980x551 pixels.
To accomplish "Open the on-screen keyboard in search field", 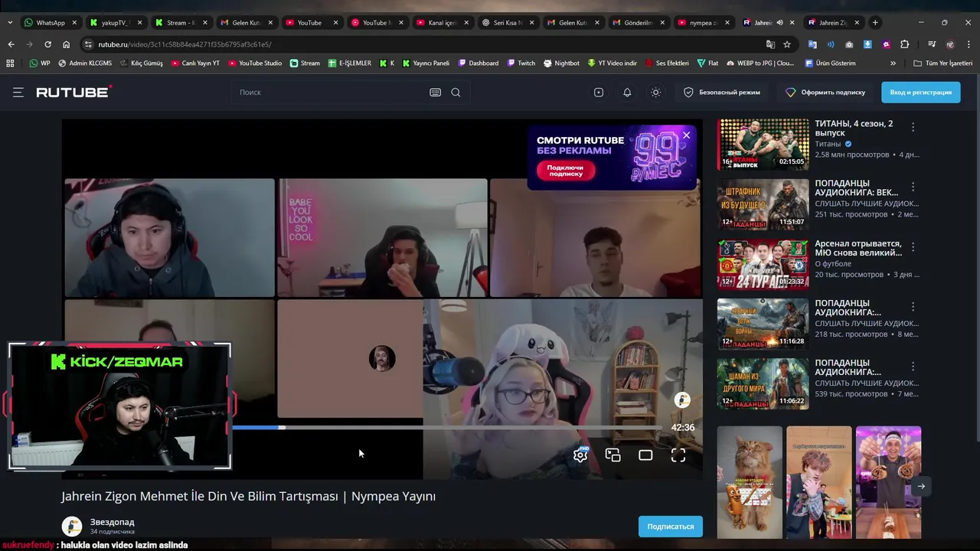I will [435, 92].
